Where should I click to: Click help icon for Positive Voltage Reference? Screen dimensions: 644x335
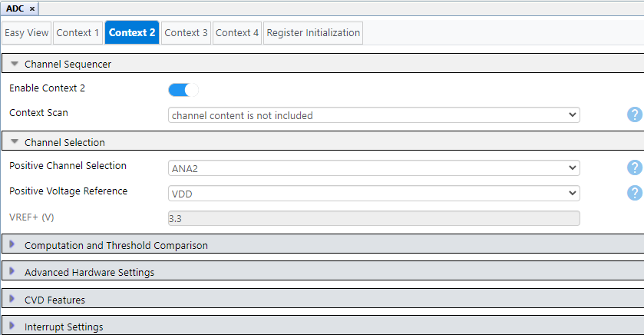[x=634, y=193]
